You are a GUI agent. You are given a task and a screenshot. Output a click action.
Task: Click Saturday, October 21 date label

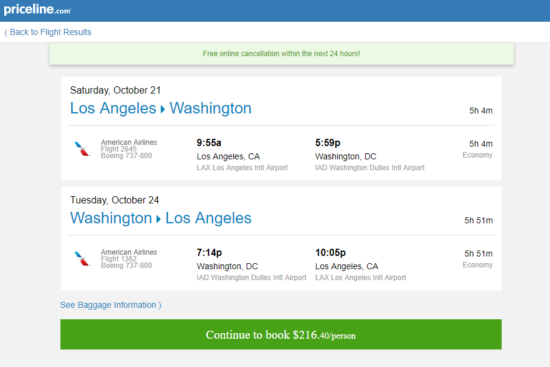coord(115,90)
